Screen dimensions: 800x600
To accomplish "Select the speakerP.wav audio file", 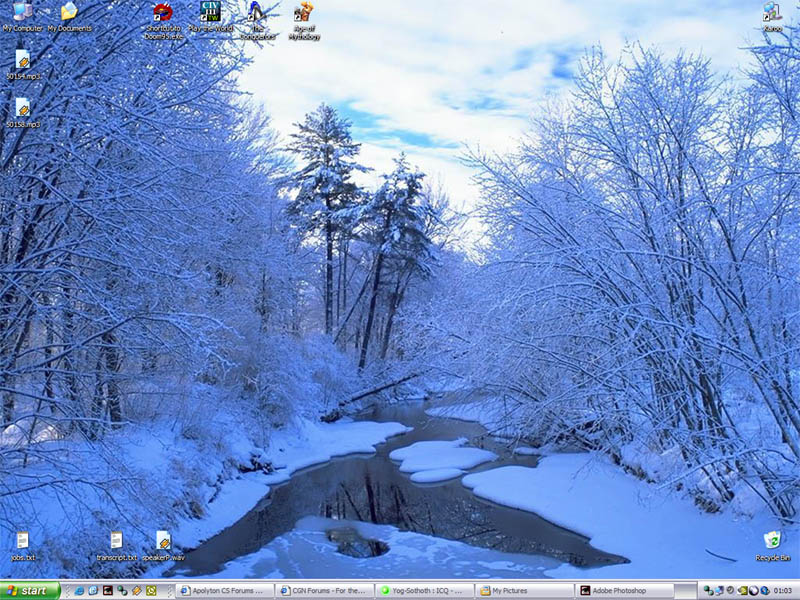I will [x=163, y=541].
